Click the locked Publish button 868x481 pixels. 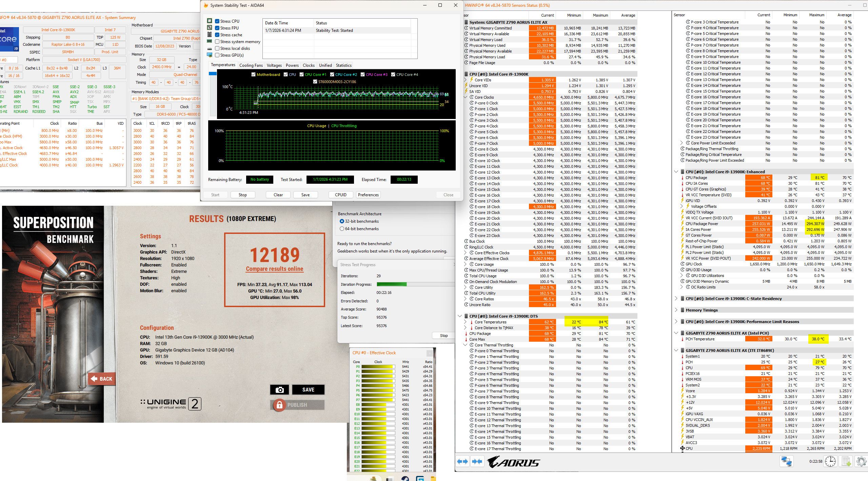click(x=297, y=405)
